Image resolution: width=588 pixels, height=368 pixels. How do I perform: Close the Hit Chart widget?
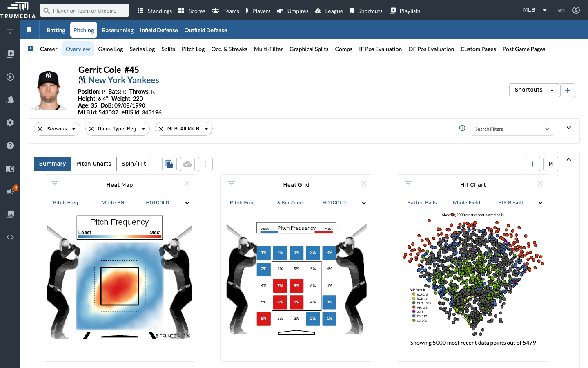pos(540,183)
